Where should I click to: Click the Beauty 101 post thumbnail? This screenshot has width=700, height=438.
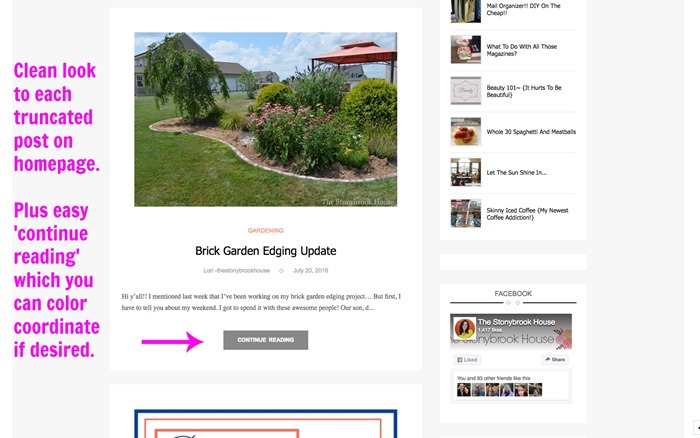(466, 91)
